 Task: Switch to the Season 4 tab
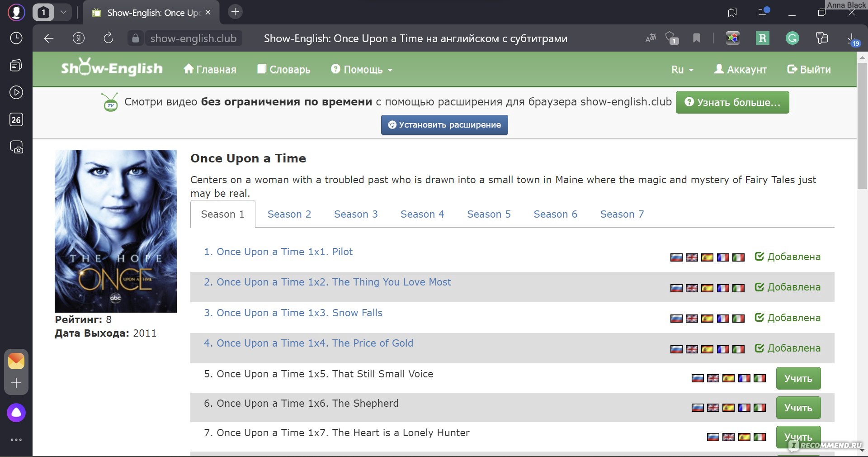[x=422, y=214]
